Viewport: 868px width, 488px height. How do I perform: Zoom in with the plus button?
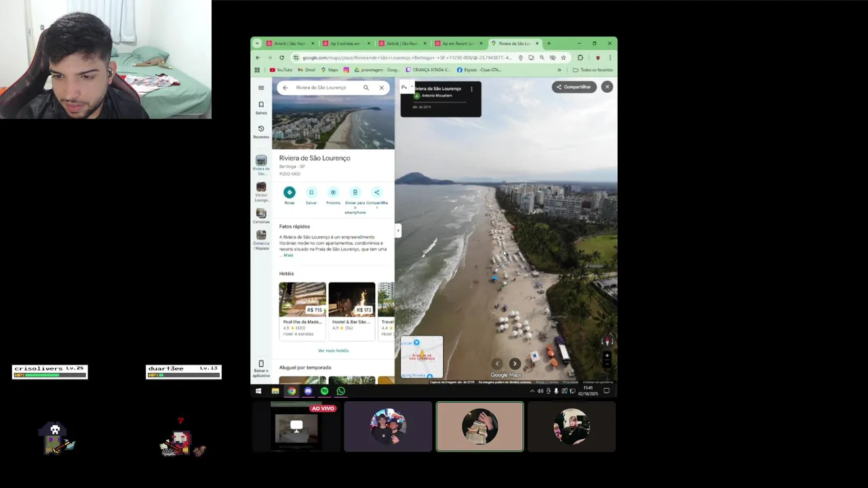coord(607,355)
